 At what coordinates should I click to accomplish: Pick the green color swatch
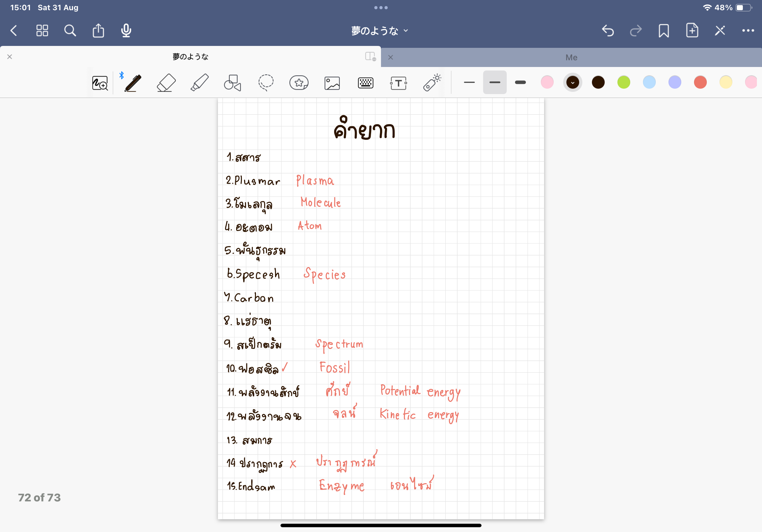(x=624, y=82)
